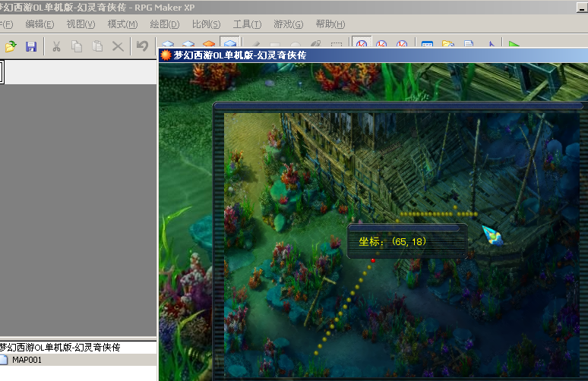
Task: Set map zoom to the 1:4 scale icon
Action: pos(402,43)
